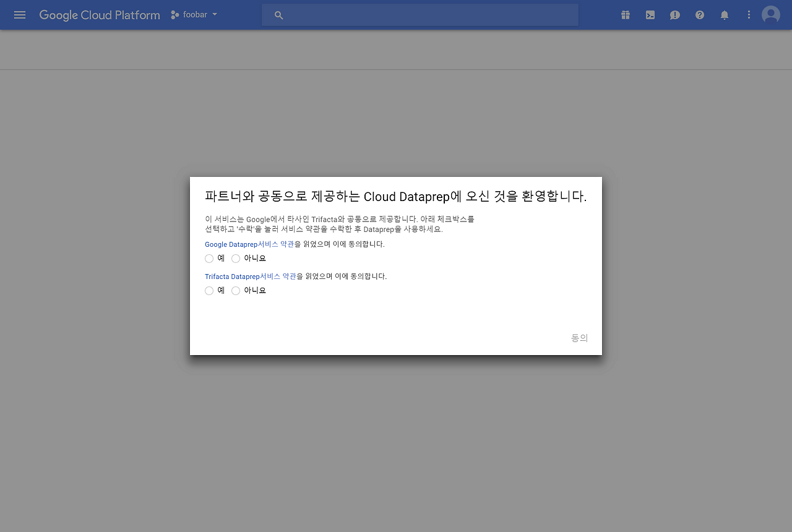792x532 pixels.
Task: Select 아니요 for Trifacta Dataprep terms
Action: tap(236, 290)
